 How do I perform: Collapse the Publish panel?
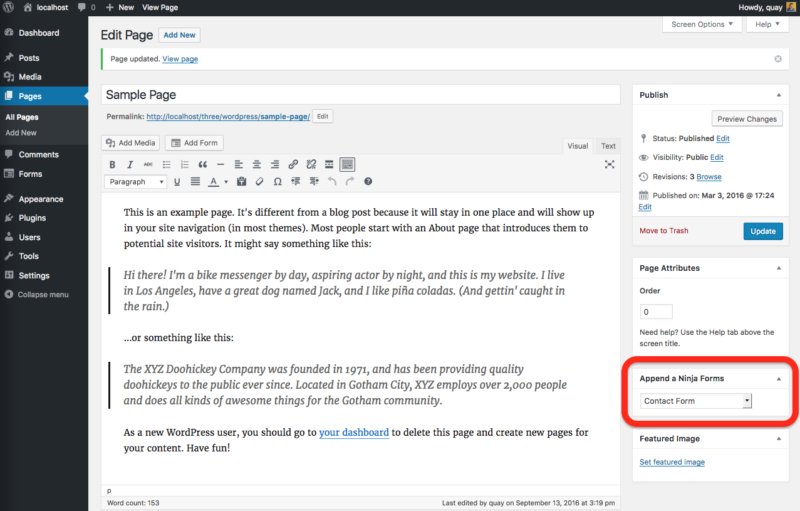pos(777,95)
